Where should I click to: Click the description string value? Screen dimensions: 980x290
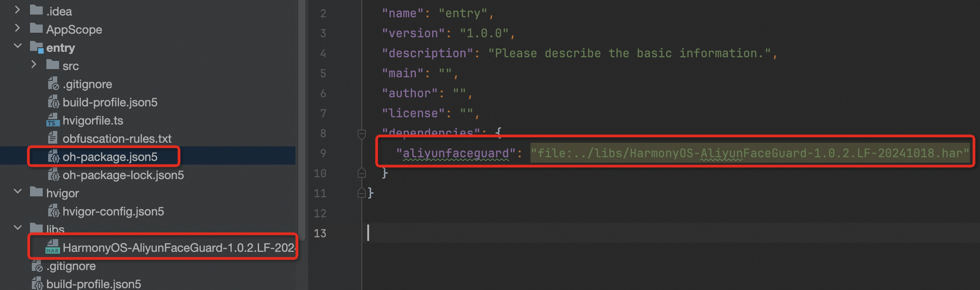pyautogui.click(x=630, y=53)
